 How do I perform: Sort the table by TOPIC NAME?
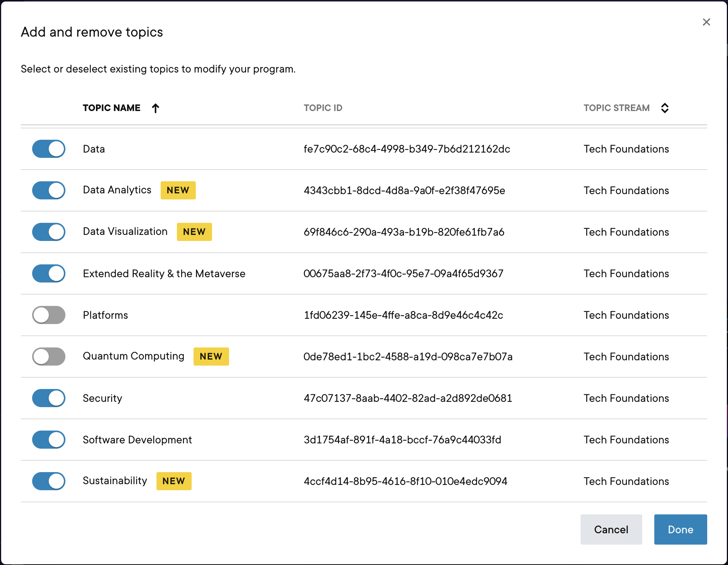[112, 108]
